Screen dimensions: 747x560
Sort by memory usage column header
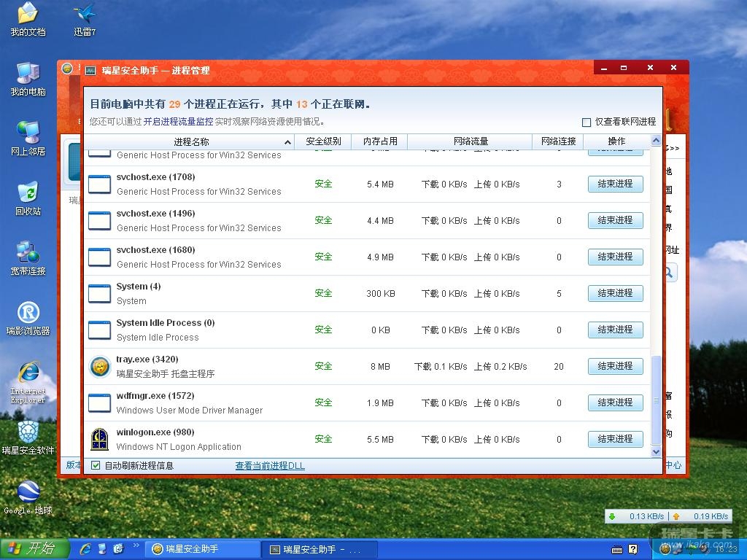[x=380, y=141]
